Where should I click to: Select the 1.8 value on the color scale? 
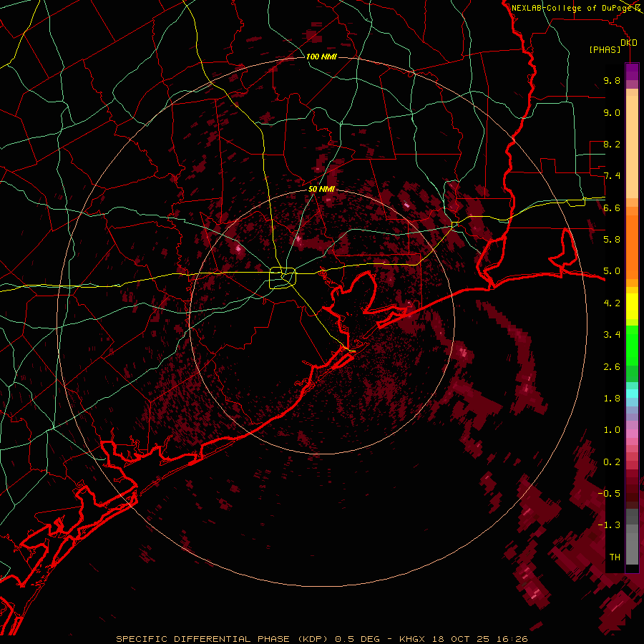(612, 399)
